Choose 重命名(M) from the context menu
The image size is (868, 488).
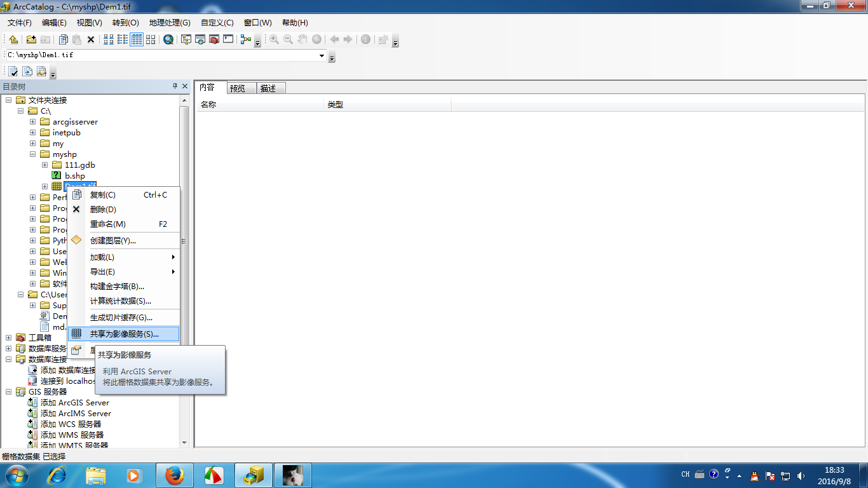(124, 224)
